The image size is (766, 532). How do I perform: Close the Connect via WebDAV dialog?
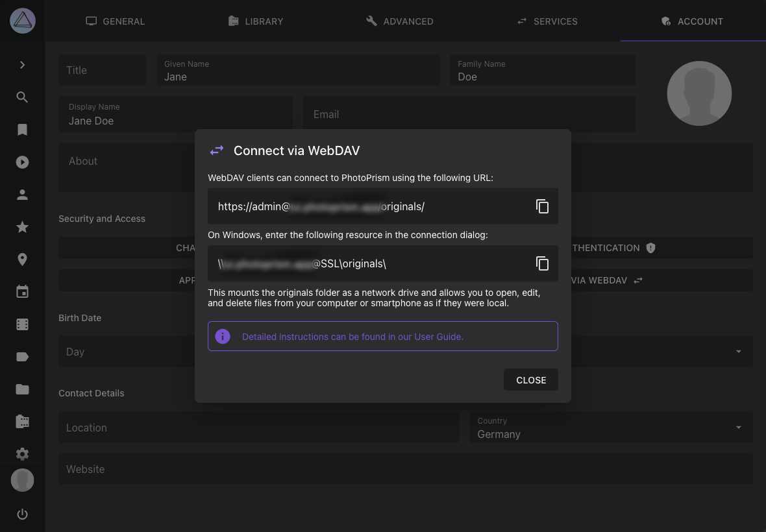(531, 380)
